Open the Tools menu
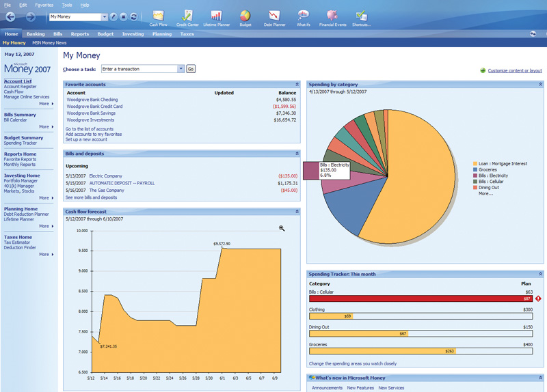 (x=66, y=5)
